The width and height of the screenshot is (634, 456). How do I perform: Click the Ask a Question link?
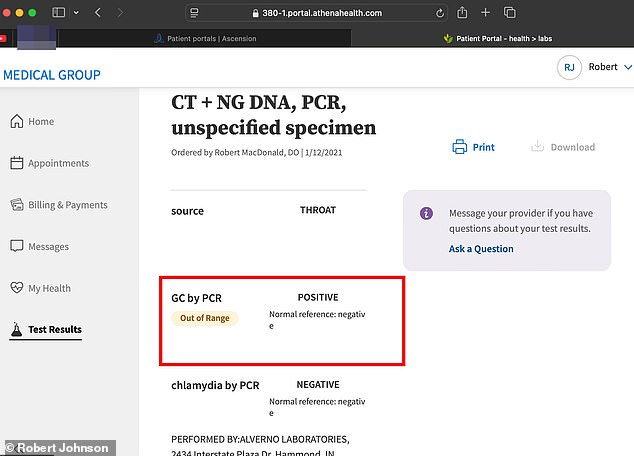pos(481,249)
